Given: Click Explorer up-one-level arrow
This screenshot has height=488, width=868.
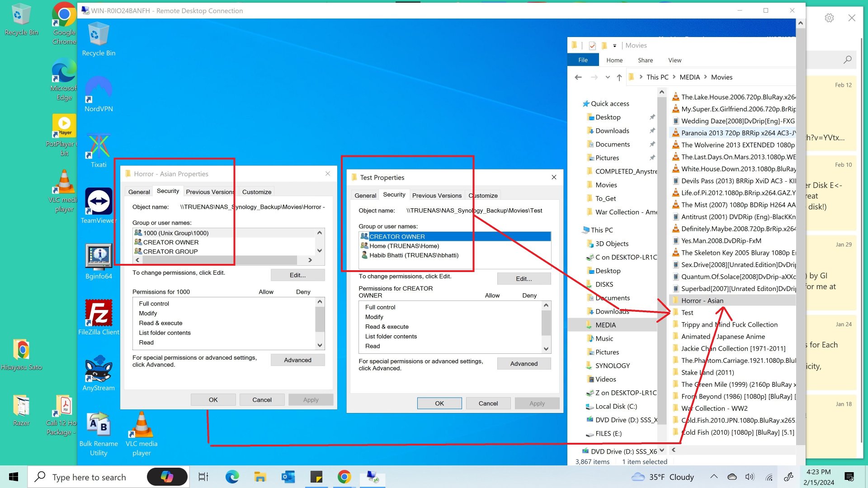Looking at the screenshot, I should 619,77.
